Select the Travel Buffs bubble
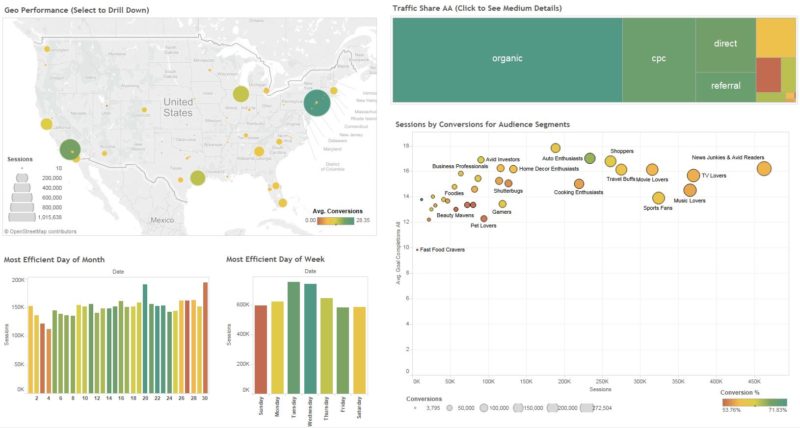The width and height of the screenshot is (800, 428). tap(621, 170)
